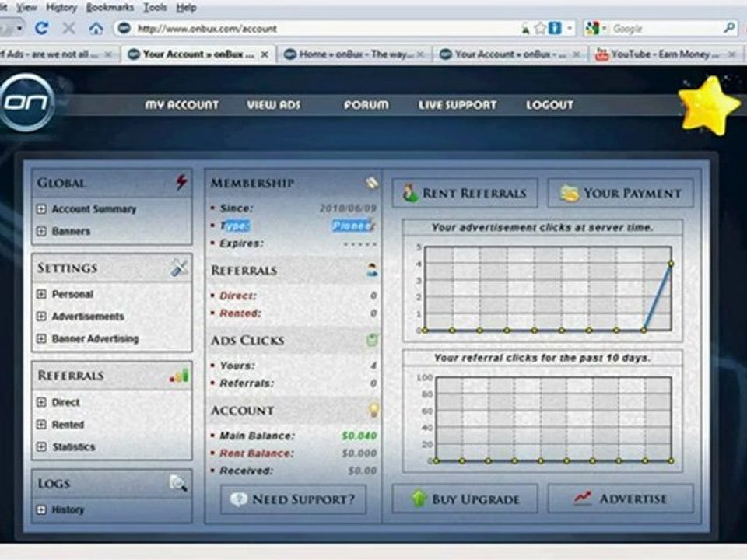Screen dimensions: 747x560
Task: Expand Account Summary item
Action: click(41, 208)
